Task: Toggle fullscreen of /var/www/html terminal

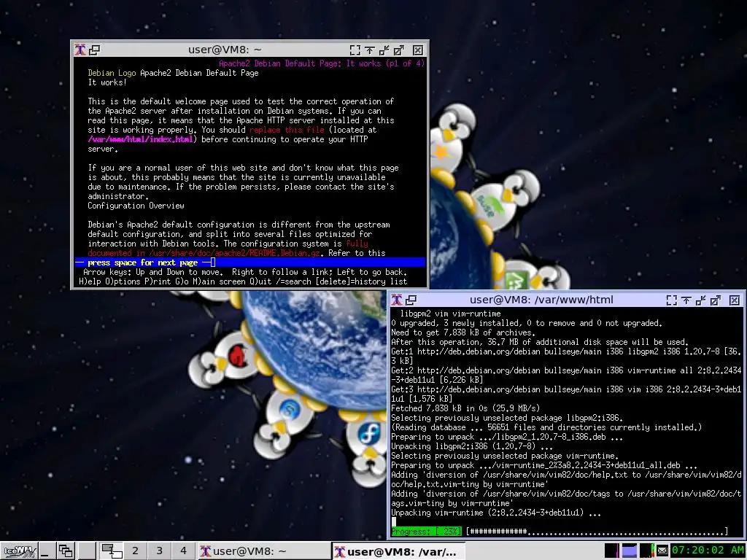Action: click(x=672, y=300)
